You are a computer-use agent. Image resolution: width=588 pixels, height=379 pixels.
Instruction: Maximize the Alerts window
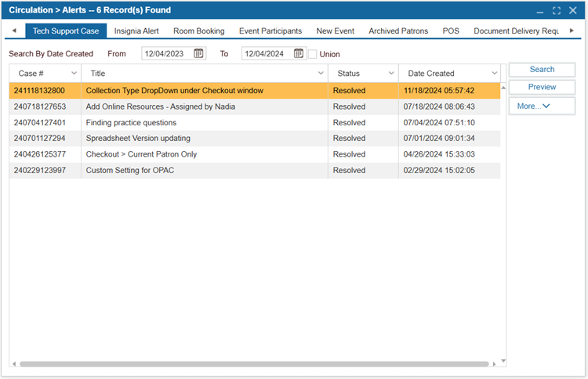(x=557, y=10)
